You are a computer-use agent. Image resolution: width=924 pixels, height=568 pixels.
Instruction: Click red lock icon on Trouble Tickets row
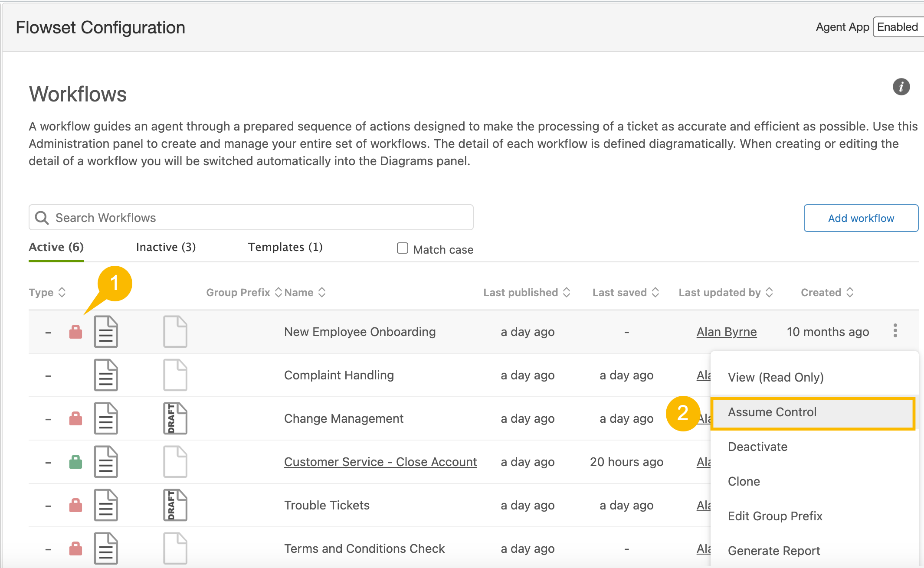coord(76,505)
